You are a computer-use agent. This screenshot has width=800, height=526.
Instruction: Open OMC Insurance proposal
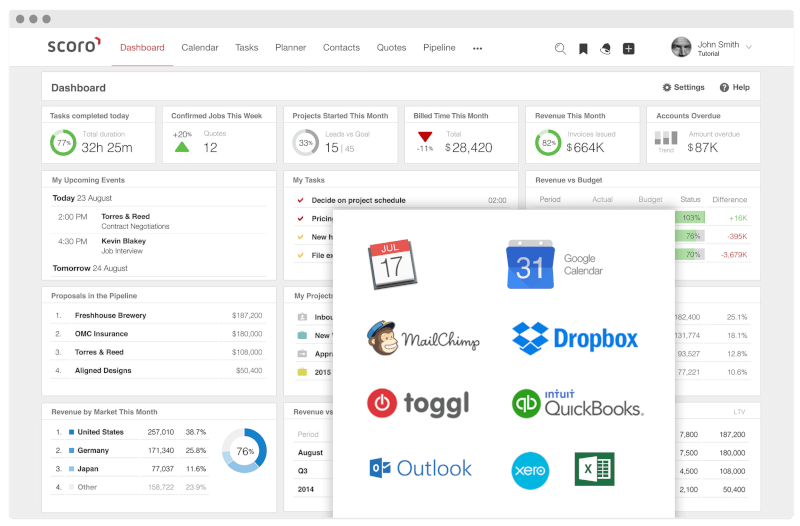[x=158, y=334]
